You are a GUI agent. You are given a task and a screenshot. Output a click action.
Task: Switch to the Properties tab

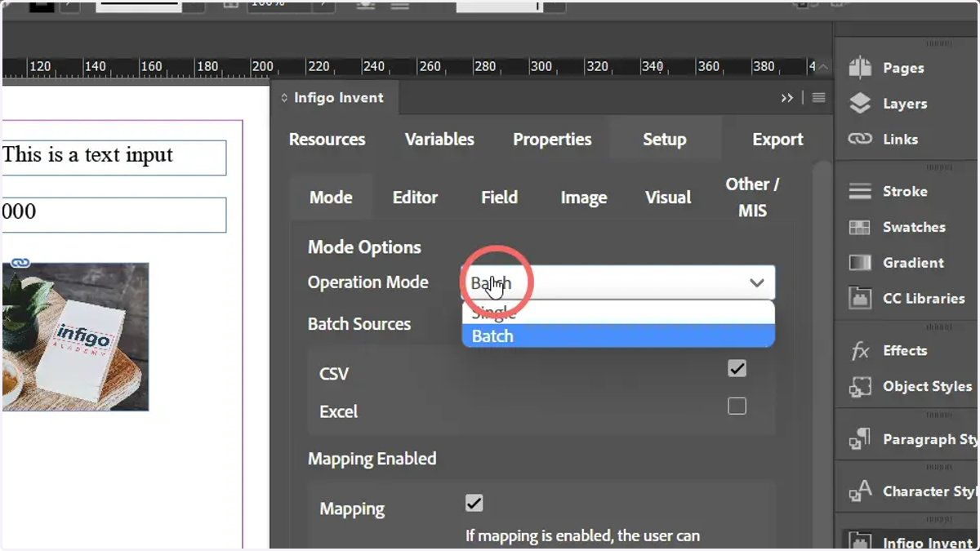click(552, 140)
